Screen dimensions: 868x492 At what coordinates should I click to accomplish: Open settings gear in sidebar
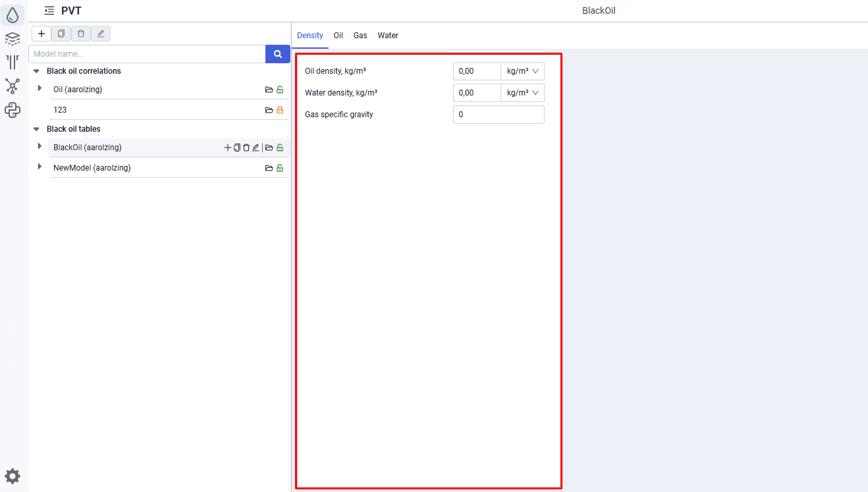click(13, 476)
